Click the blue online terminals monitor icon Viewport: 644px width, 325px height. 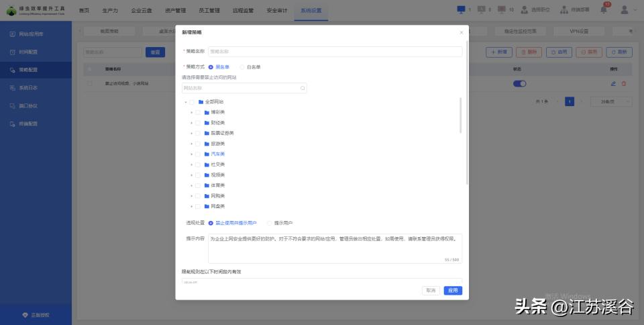coord(462,9)
